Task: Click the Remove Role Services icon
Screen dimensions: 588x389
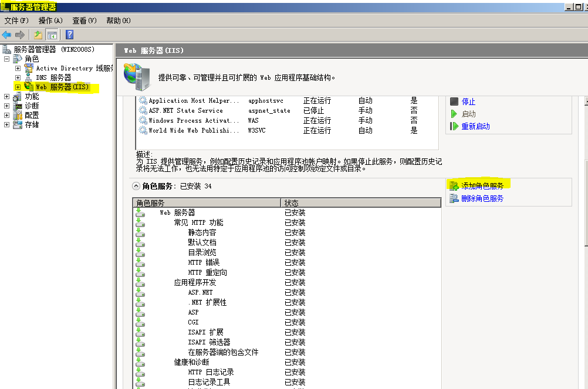Action: [x=454, y=198]
